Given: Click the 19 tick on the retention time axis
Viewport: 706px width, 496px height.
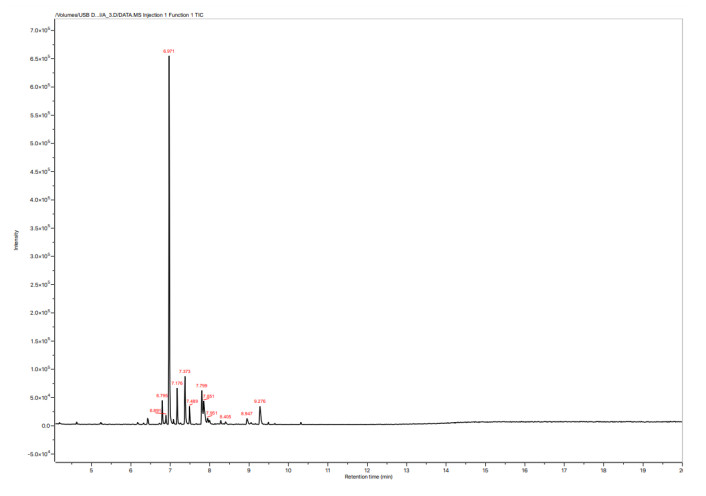Looking at the screenshot, I should click(x=643, y=469).
